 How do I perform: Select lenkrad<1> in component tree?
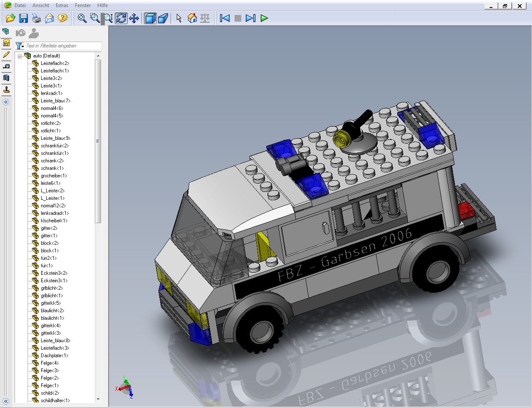point(51,93)
